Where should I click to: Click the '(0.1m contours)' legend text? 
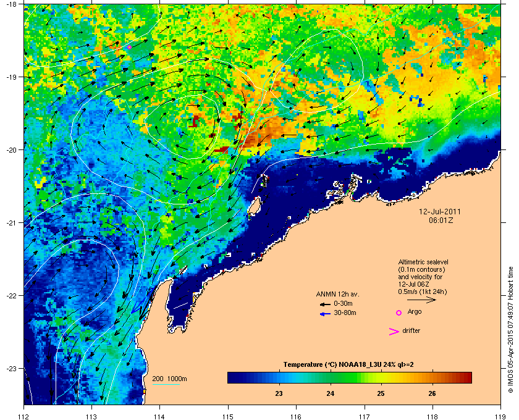tap(421, 269)
